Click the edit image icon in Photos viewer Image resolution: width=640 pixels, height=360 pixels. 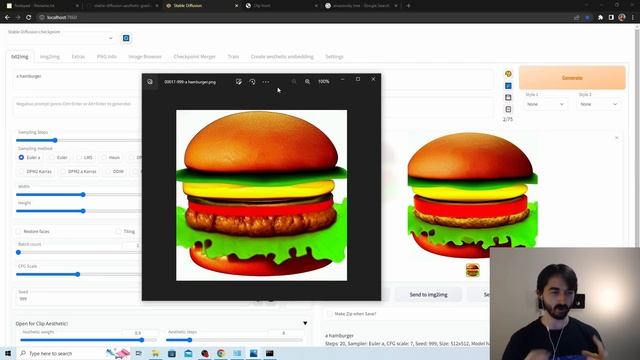pyautogui.click(x=239, y=82)
